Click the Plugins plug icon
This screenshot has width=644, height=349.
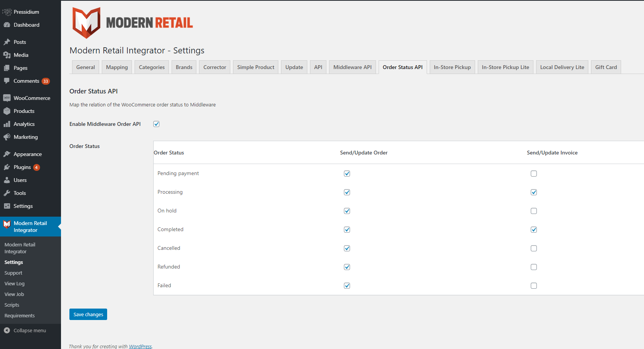(7, 167)
